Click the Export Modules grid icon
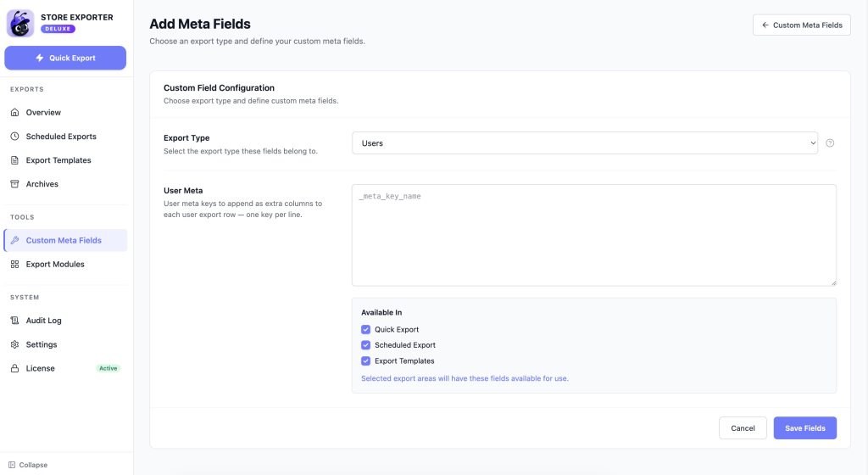The image size is (868, 475). point(15,264)
